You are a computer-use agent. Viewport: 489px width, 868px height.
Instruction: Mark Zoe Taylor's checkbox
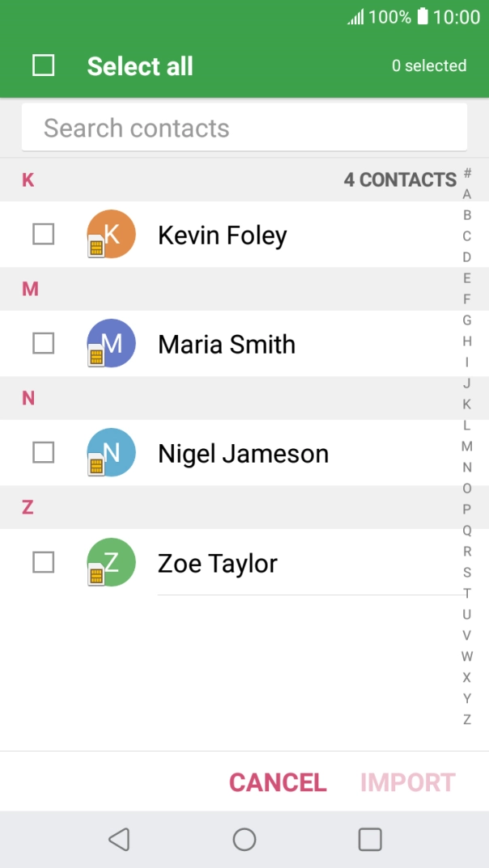pyautogui.click(x=44, y=562)
